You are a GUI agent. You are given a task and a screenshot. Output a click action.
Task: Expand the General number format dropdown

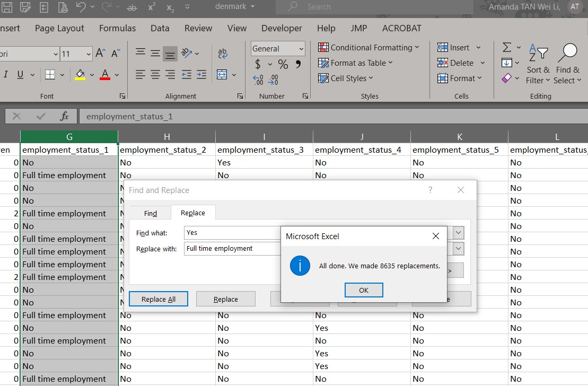301,49
